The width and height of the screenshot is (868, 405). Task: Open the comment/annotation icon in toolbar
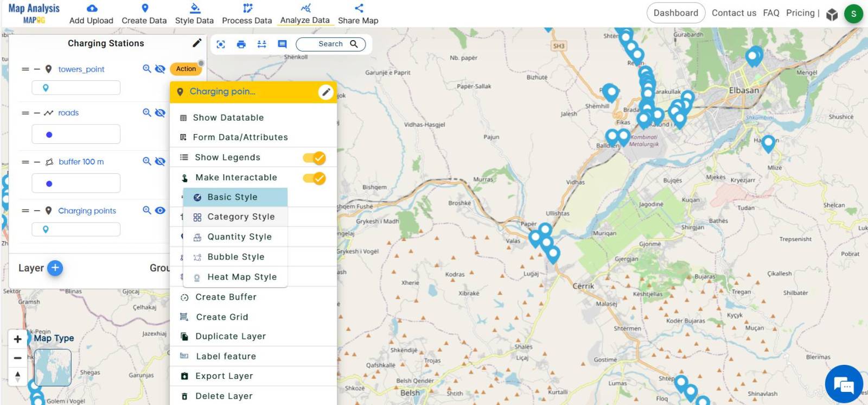click(x=282, y=44)
